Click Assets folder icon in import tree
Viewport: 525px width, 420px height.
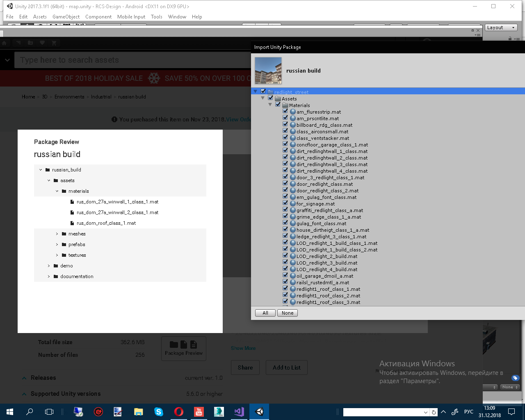click(278, 99)
